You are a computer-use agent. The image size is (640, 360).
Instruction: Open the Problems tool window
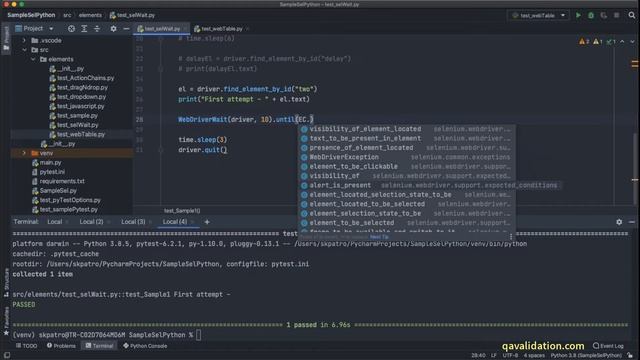61,346
